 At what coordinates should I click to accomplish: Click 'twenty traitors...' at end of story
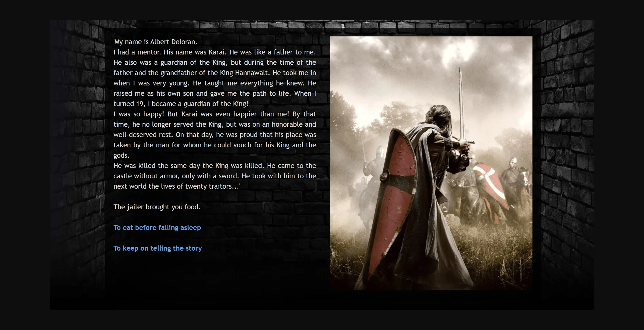[212, 186]
